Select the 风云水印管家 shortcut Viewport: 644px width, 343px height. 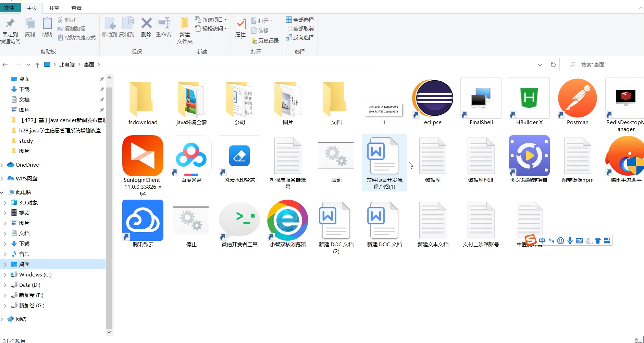click(239, 156)
